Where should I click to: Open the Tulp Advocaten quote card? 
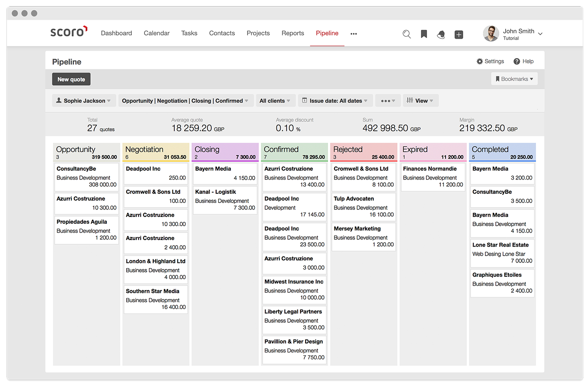364,206
